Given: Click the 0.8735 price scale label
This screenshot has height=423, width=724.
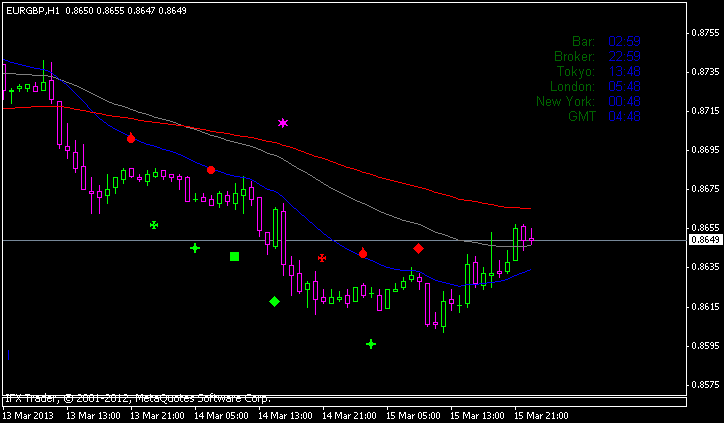Looking at the screenshot, I should click(x=706, y=72).
